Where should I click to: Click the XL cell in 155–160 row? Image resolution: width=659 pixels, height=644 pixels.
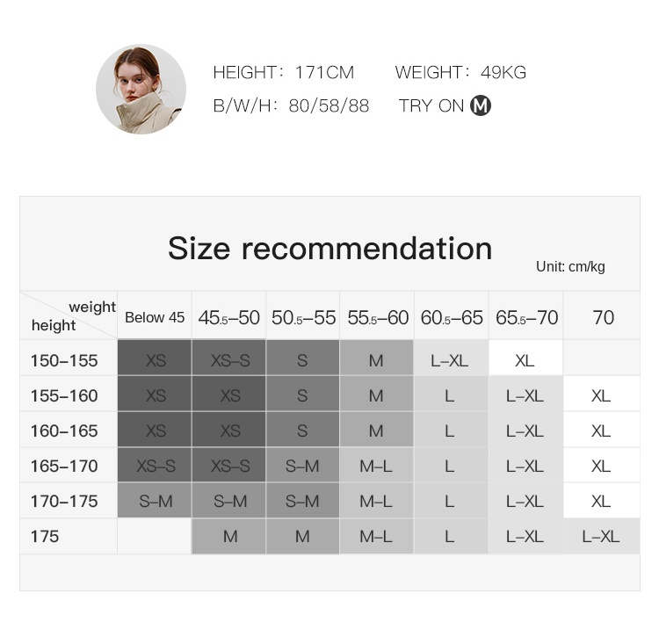601,394
